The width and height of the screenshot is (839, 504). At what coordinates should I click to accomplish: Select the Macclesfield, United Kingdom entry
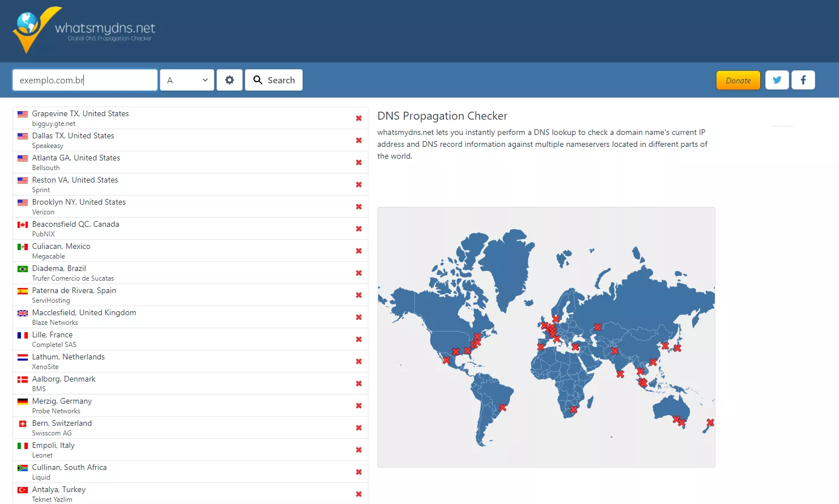point(190,317)
